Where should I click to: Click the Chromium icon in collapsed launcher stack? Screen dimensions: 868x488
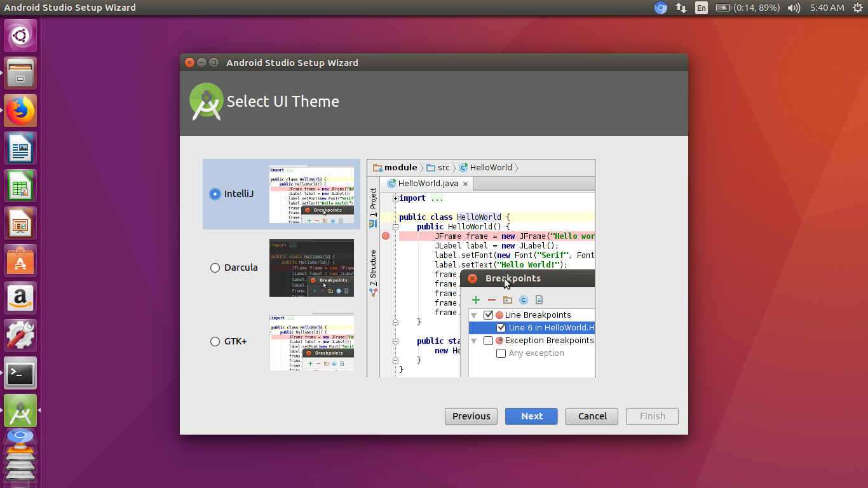pos(20,437)
